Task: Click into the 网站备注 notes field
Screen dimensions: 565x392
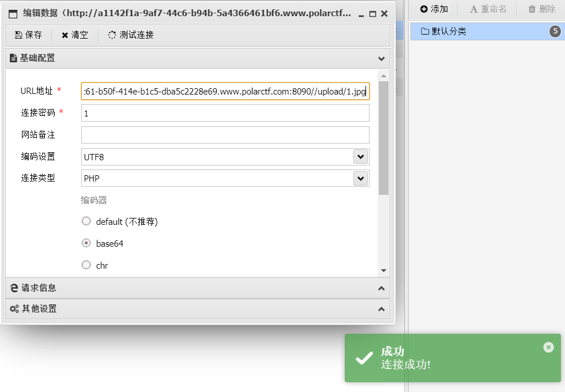Action: click(225, 135)
